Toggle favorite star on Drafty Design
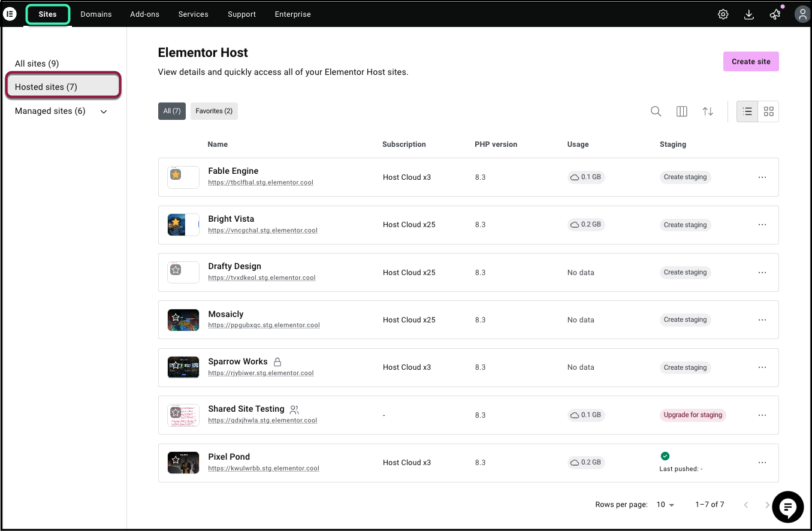 click(x=176, y=270)
